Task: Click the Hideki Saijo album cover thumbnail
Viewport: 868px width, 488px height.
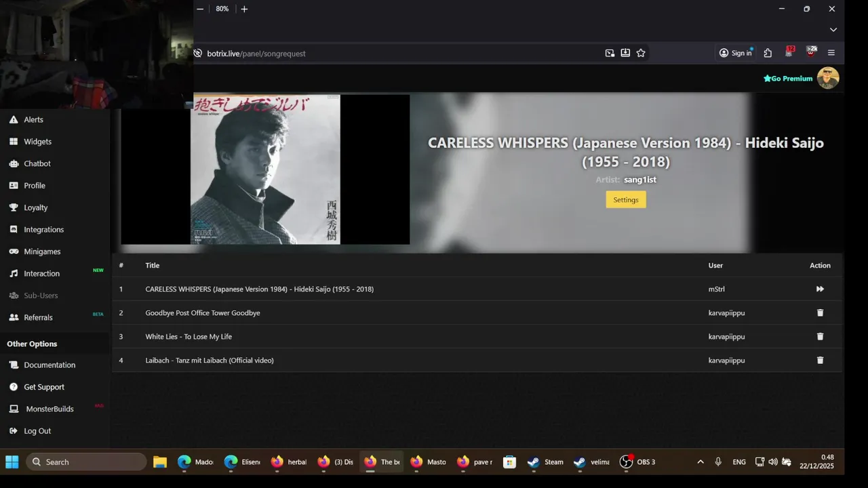Action: (x=265, y=169)
